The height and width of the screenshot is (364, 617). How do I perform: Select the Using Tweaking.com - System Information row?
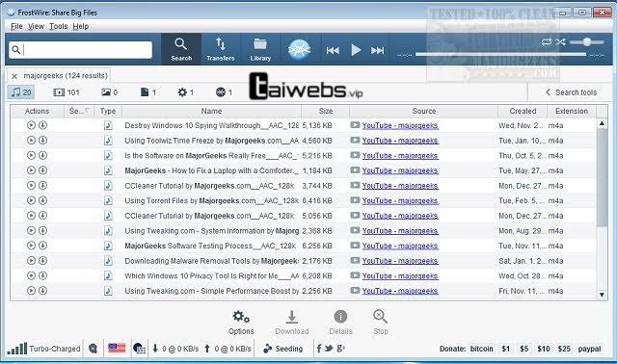pyautogui.click(x=303, y=231)
